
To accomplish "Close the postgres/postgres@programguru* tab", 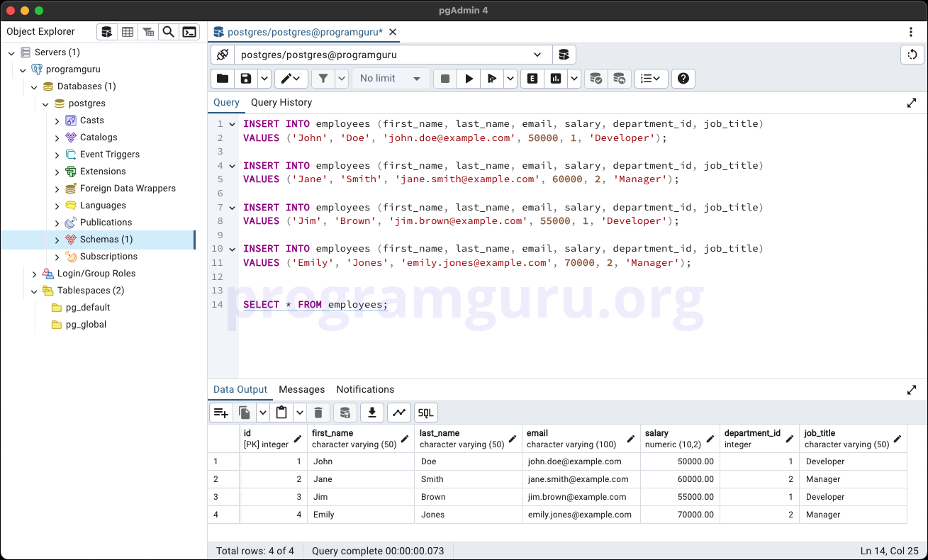I will point(393,32).
